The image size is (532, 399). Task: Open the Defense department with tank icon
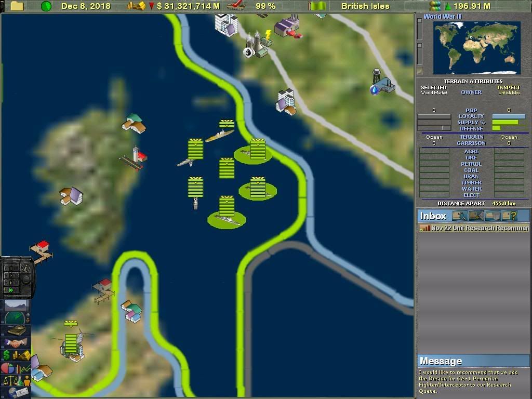point(15,330)
